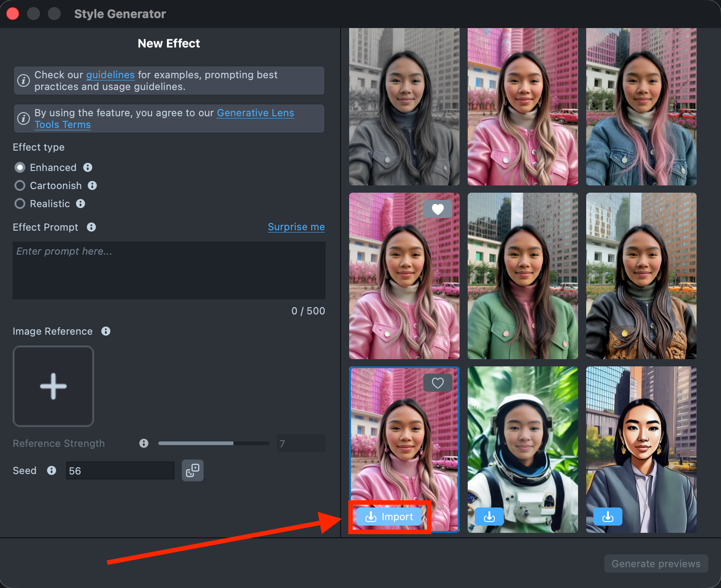Click the Image Reference info icon
721x588 pixels.
(x=106, y=331)
